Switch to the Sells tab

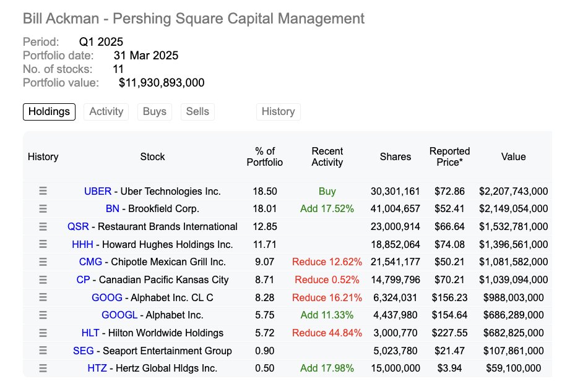click(x=197, y=112)
